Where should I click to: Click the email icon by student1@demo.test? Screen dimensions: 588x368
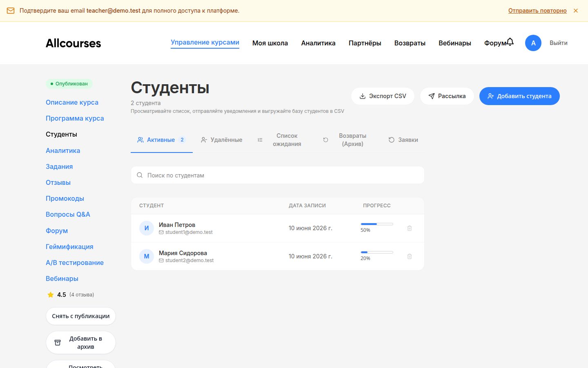(x=161, y=232)
